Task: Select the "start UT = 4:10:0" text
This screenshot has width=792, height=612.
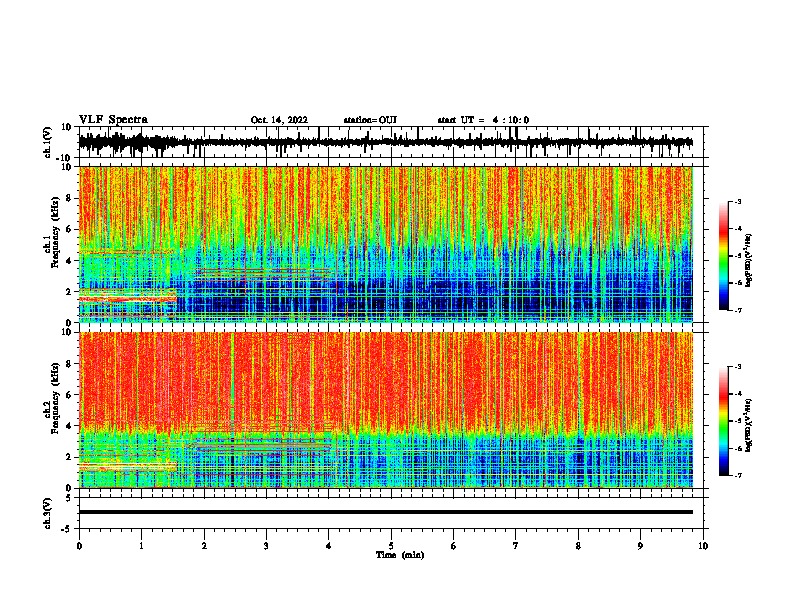Action: (x=483, y=120)
